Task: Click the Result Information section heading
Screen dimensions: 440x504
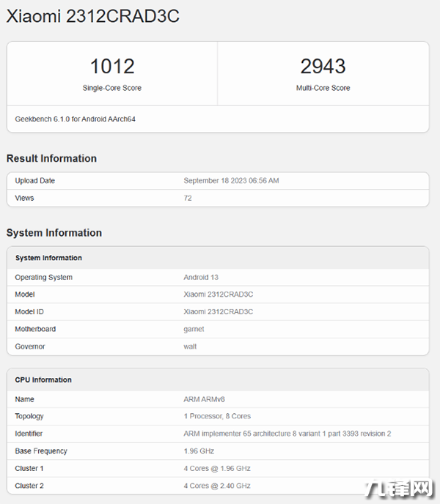Action: coord(51,158)
